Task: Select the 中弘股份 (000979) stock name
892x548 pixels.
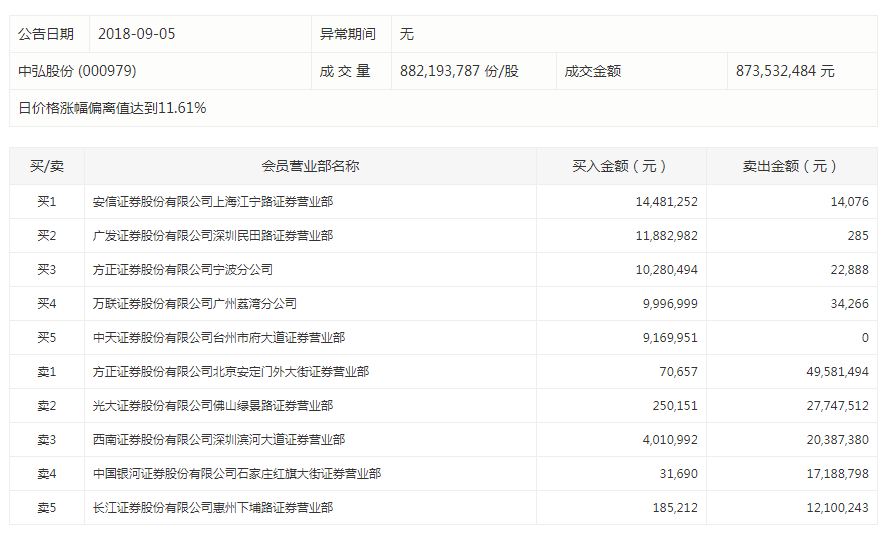Action: (77, 71)
